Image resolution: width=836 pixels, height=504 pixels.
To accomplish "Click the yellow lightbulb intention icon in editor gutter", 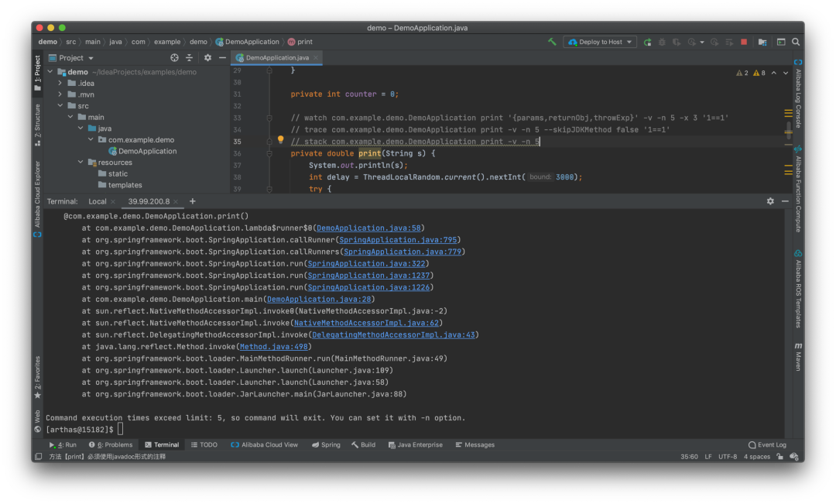I will click(281, 140).
